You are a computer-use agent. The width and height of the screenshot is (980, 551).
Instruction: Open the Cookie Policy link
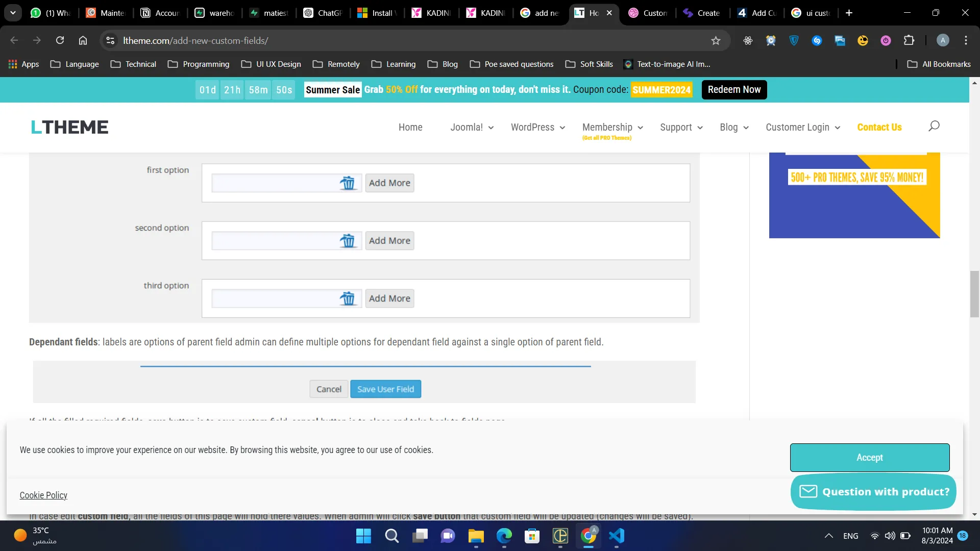(x=43, y=495)
